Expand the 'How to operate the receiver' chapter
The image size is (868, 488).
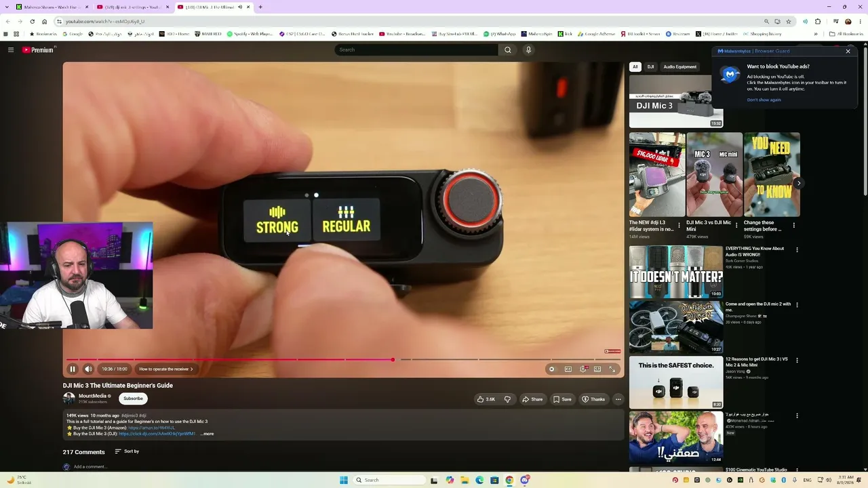pos(166,369)
